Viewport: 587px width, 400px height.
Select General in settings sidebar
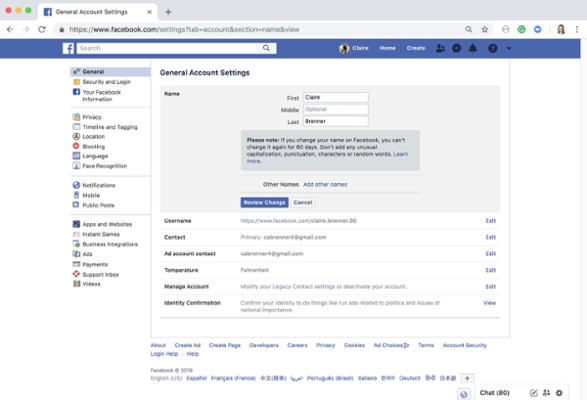[x=110, y=72]
